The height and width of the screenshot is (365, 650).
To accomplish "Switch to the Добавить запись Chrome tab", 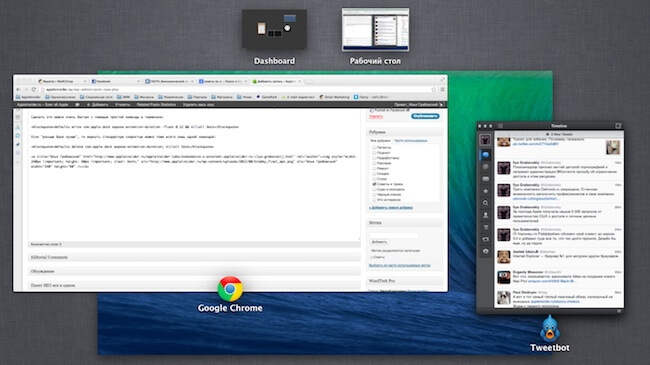I will (x=276, y=81).
